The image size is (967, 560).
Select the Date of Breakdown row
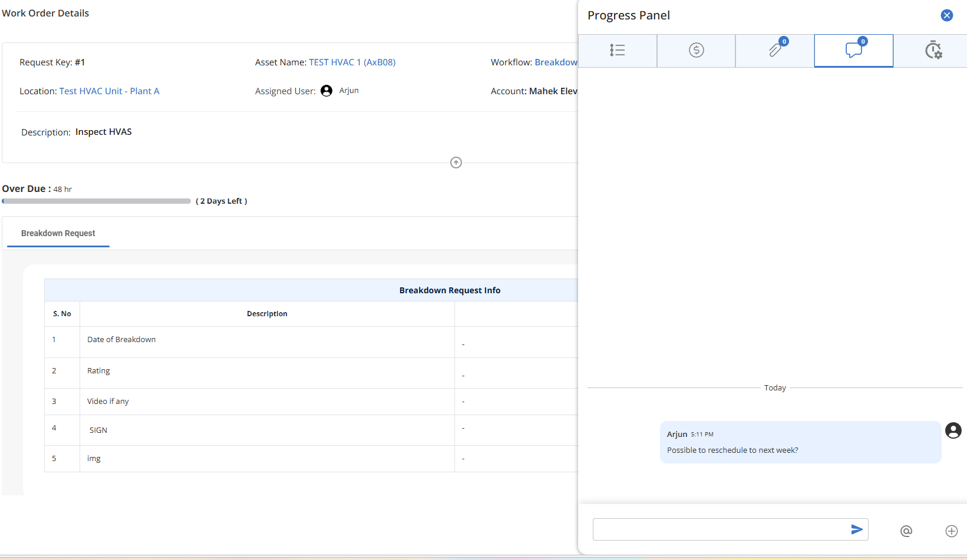(x=121, y=340)
